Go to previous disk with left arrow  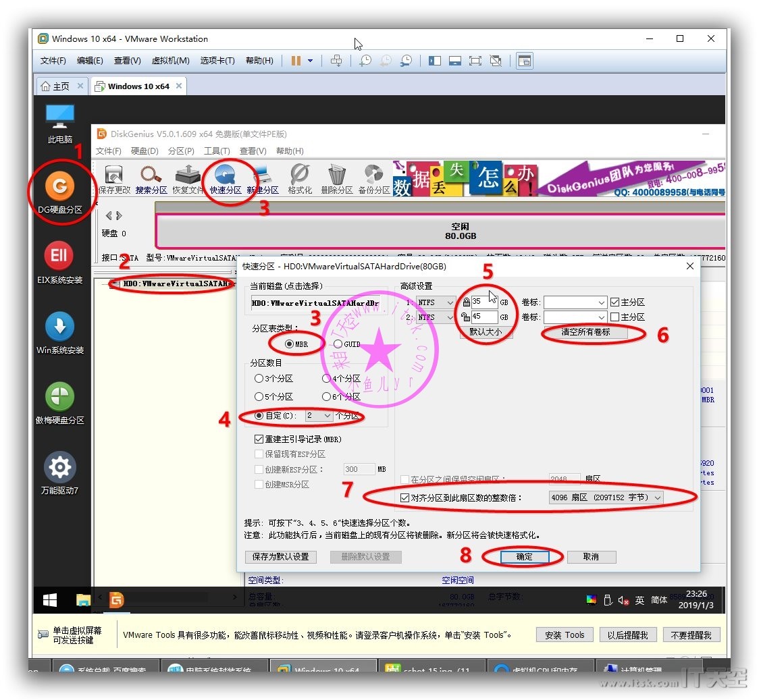point(109,215)
